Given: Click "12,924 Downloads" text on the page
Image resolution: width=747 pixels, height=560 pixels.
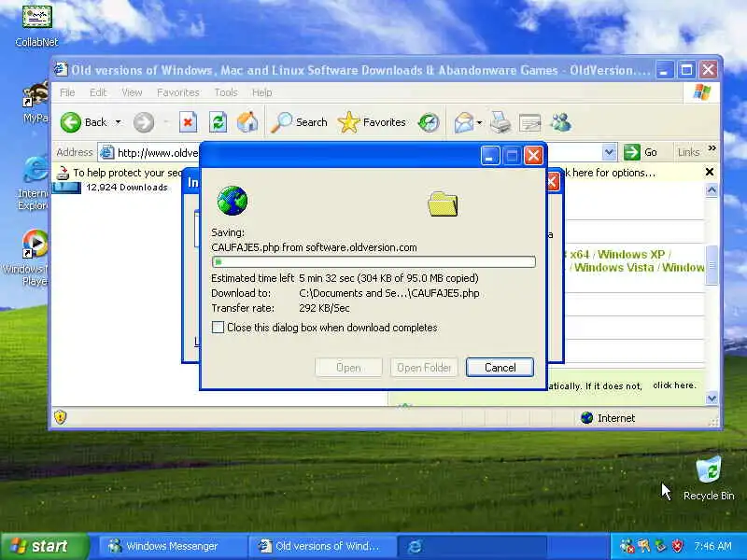Looking at the screenshot, I should pos(127,188).
